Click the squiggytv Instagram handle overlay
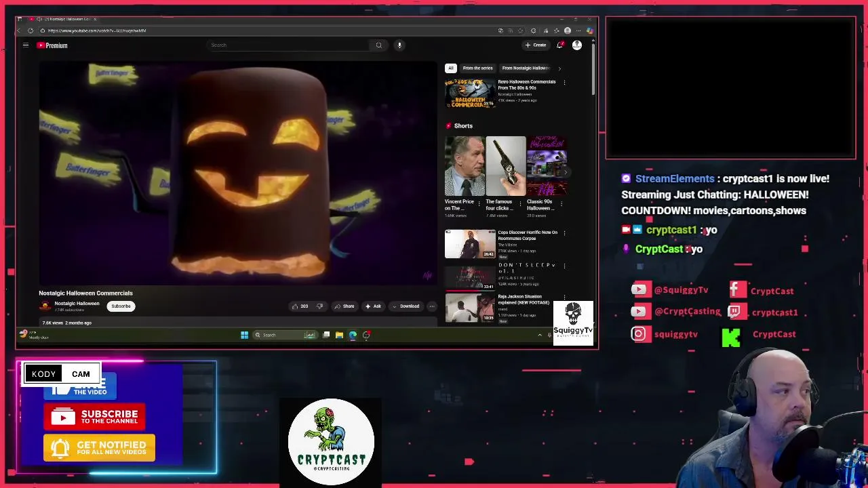 (x=665, y=333)
